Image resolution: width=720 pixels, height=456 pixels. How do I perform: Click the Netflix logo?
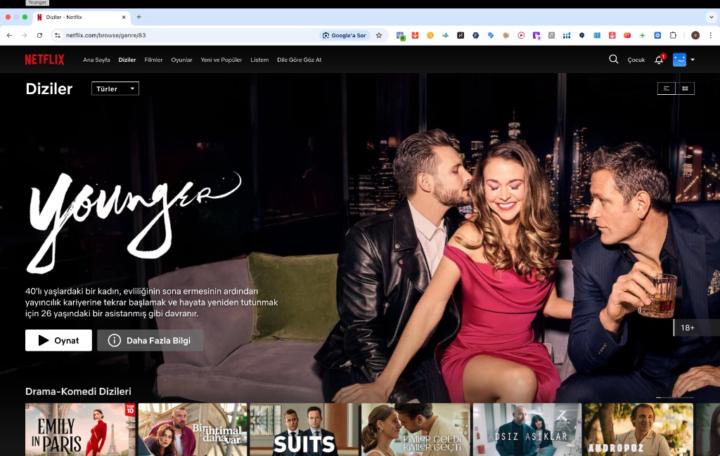pos(45,60)
